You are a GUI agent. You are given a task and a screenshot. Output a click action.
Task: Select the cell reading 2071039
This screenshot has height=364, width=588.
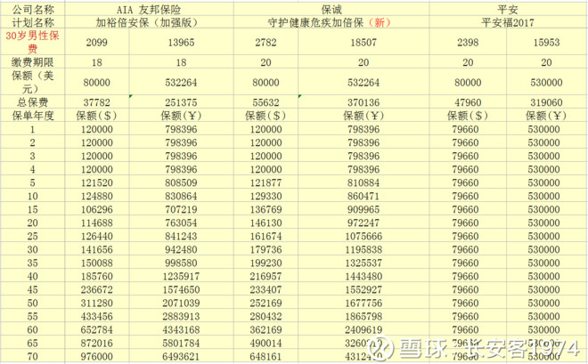click(x=181, y=303)
